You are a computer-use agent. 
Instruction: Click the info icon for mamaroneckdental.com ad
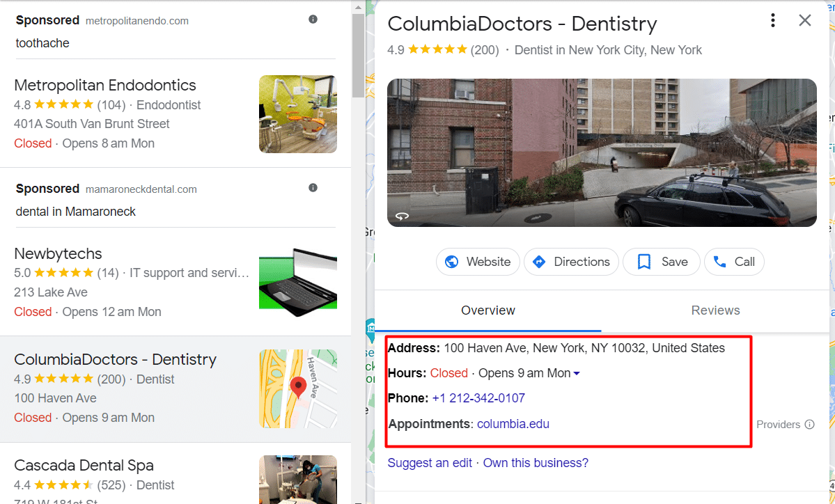(313, 187)
